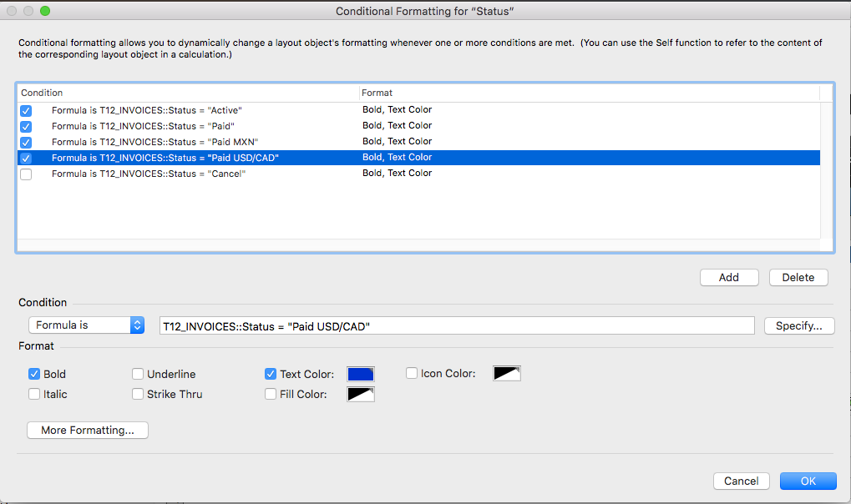Delete the selected condition
851x504 pixels.
(x=798, y=277)
